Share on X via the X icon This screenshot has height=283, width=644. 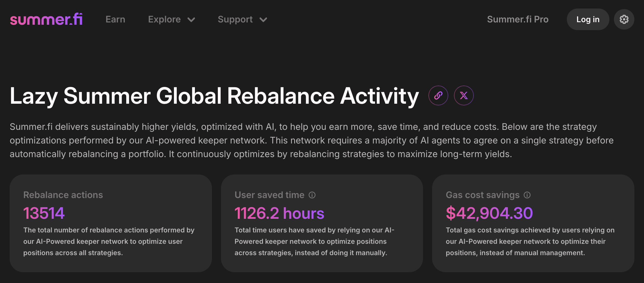(x=464, y=95)
